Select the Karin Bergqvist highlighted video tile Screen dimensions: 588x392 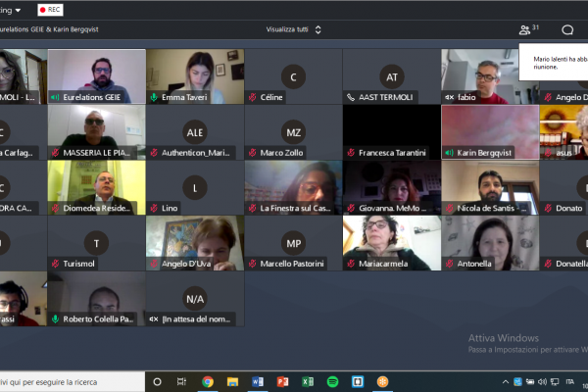pos(491,132)
